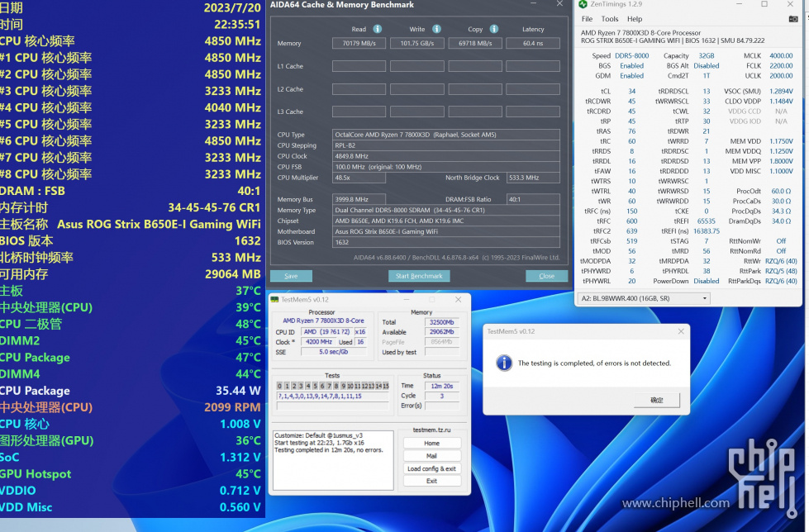Click the CPU Multiplier field showing 48.5x

(x=359, y=178)
